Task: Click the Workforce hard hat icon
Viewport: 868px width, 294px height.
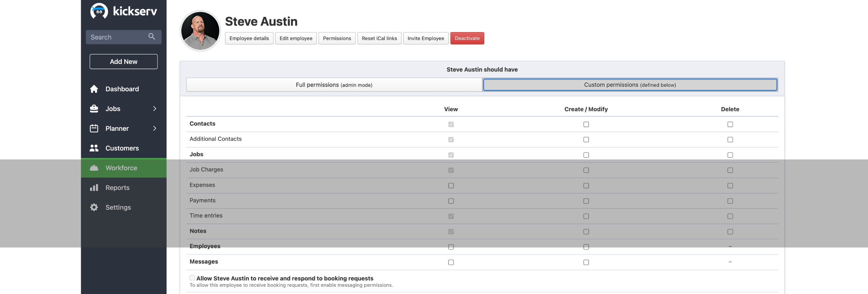Action: pyautogui.click(x=94, y=168)
